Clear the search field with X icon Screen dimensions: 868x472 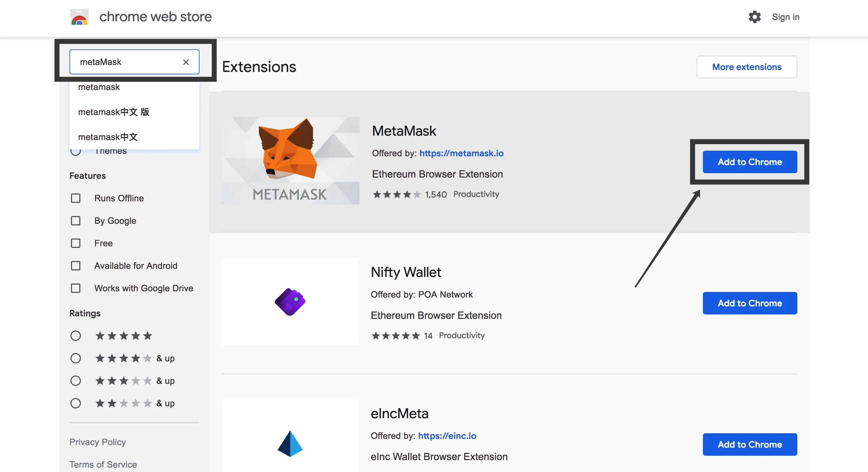[x=186, y=62]
